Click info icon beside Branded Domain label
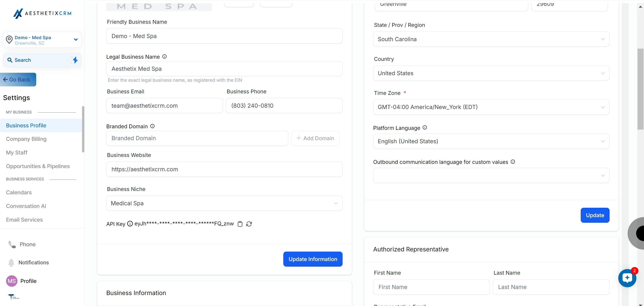Image resolution: width=644 pixels, height=306 pixels. [x=152, y=126]
